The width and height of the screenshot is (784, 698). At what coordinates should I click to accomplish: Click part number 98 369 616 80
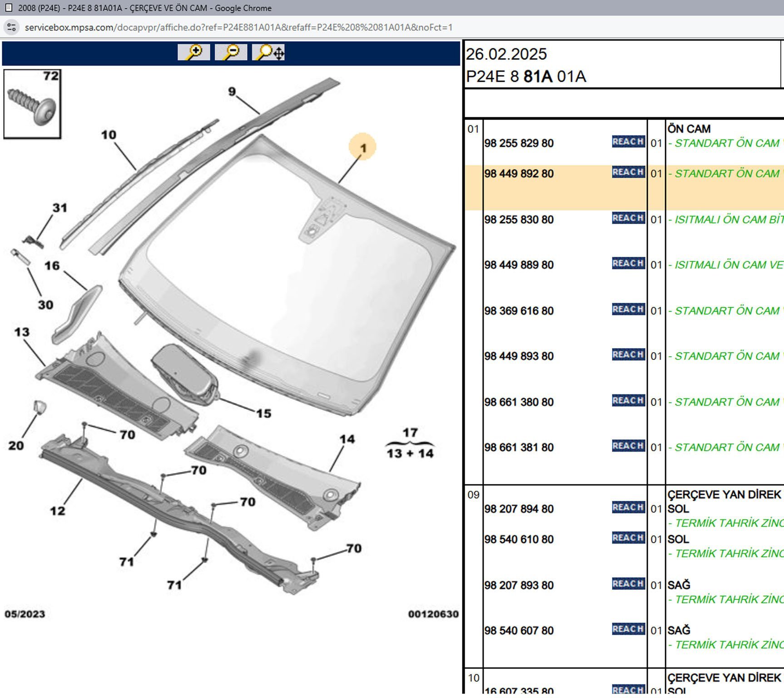519,311
